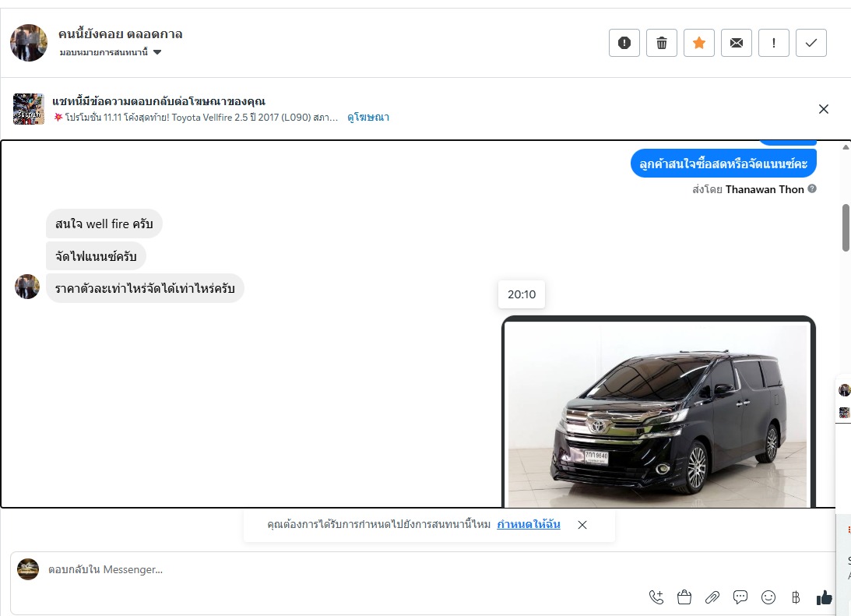
Task: Attach a file with paperclip icon
Action: pos(712,597)
